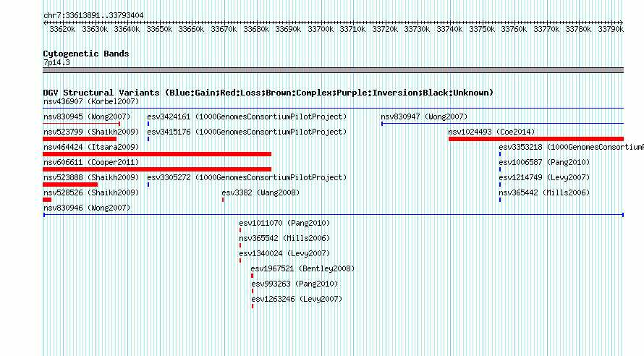The image size is (644, 356).
Task: Select the small red bar under nsv528526
Action: (47, 200)
